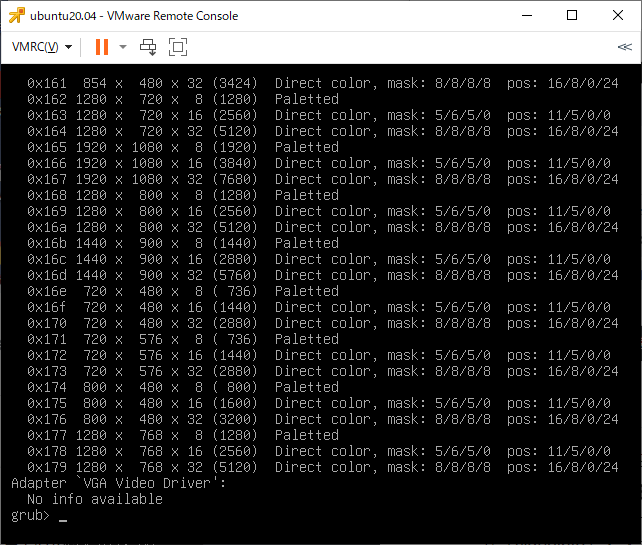
Task: Select mode row 0x16d 1440 x 900 x 32
Action: (323, 275)
